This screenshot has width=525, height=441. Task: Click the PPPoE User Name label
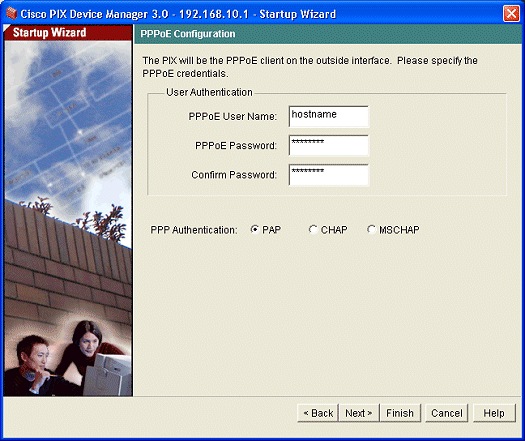coord(233,117)
